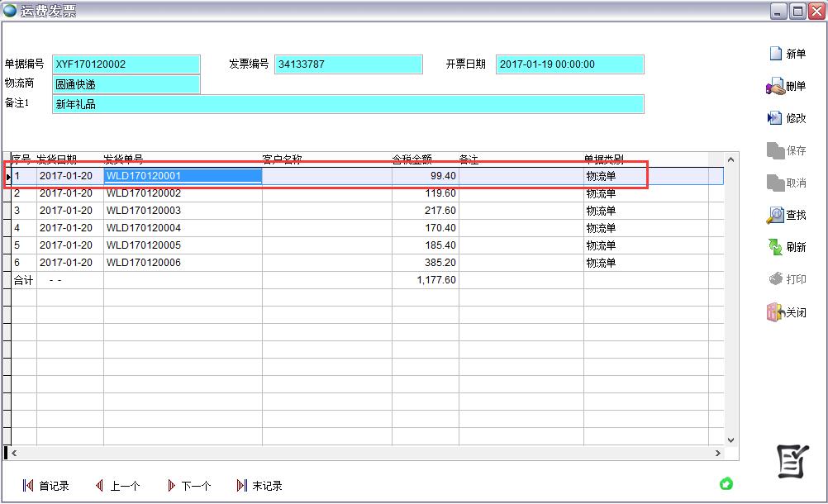Select row with WLD170120003
The width and height of the screenshot is (828, 504).
[182, 211]
